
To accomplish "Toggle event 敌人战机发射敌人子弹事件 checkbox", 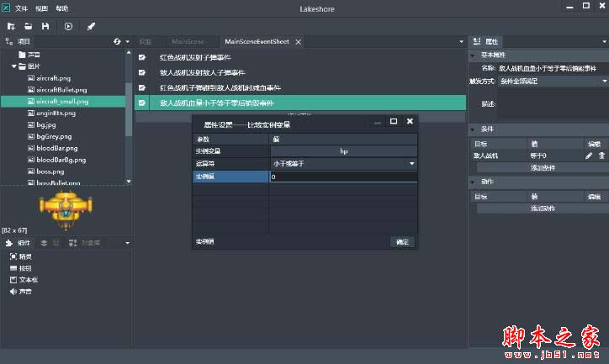I will click(142, 72).
